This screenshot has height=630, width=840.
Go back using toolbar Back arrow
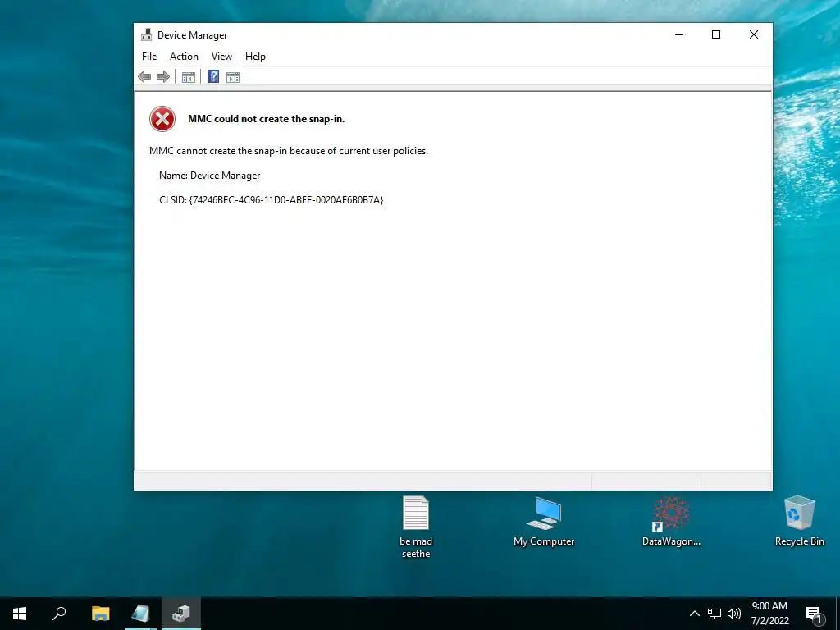point(144,77)
